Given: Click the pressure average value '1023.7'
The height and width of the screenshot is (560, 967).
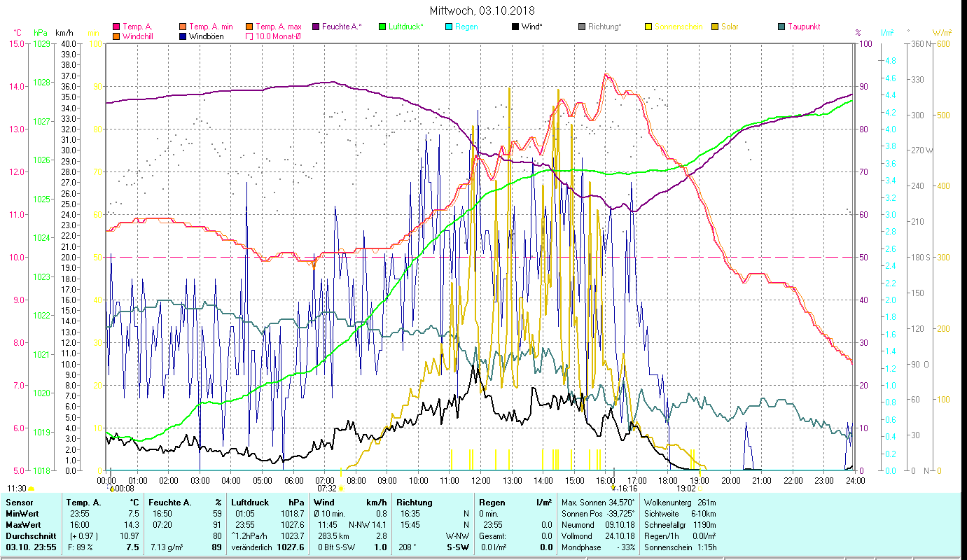Looking at the screenshot, I should tap(294, 536).
